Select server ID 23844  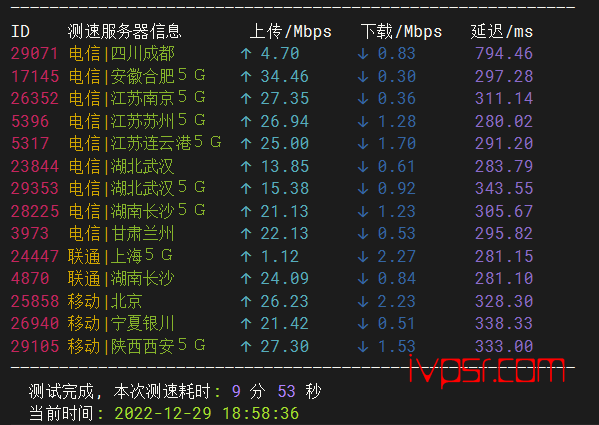[34, 166]
